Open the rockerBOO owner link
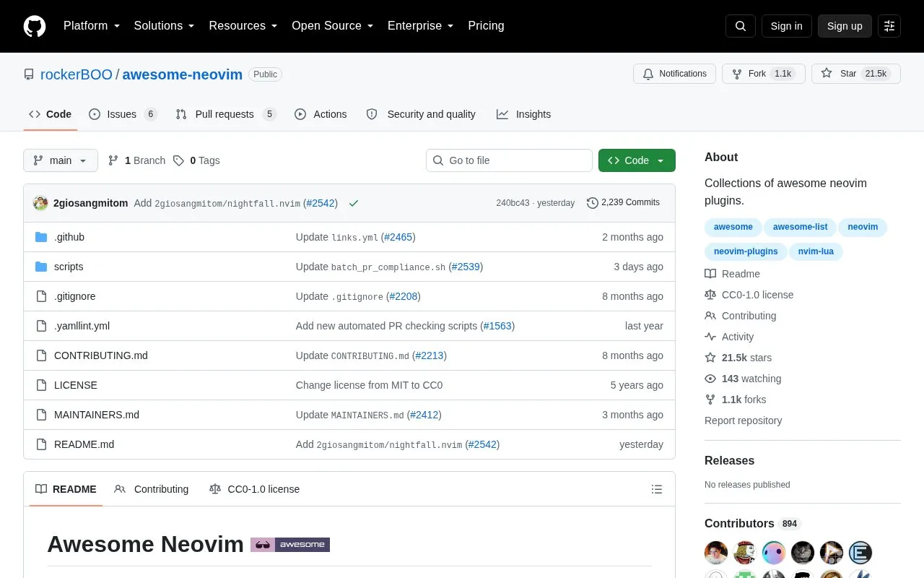The height and width of the screenshot is (578, 924). (x=77, y=74)
